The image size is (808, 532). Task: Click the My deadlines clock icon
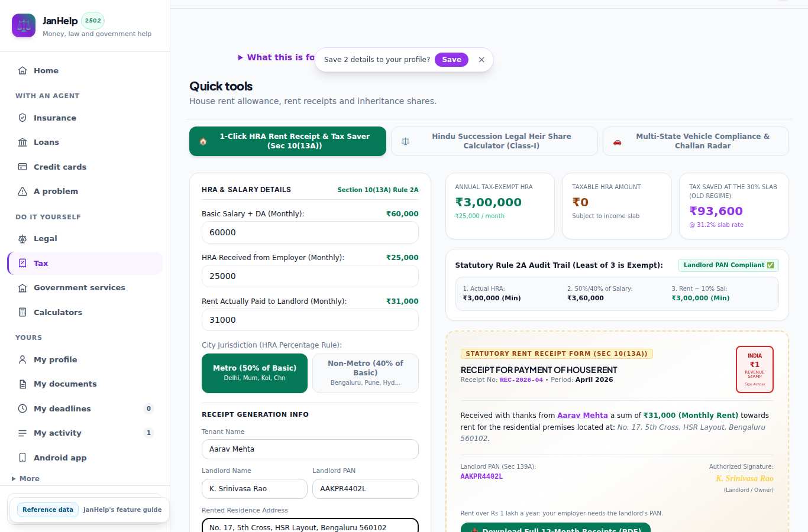22,408
